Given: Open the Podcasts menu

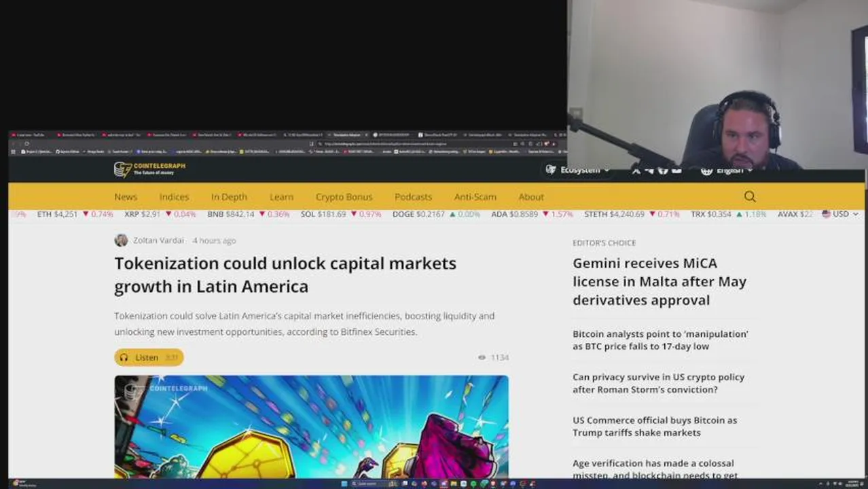Looking at the screenshot, I should 413,196.
